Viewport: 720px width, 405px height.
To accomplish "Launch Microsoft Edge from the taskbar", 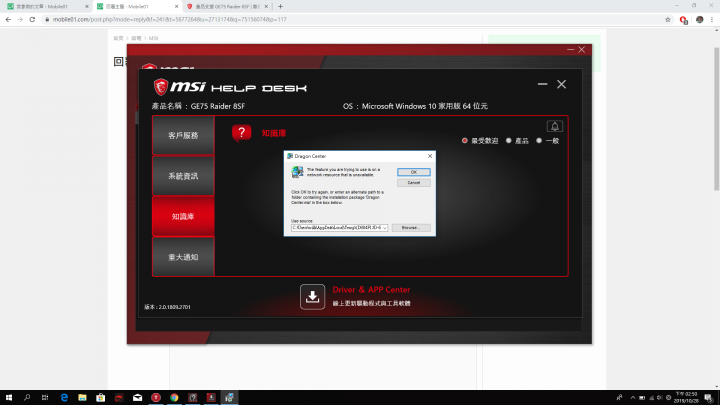I will [x=64, y=398].
